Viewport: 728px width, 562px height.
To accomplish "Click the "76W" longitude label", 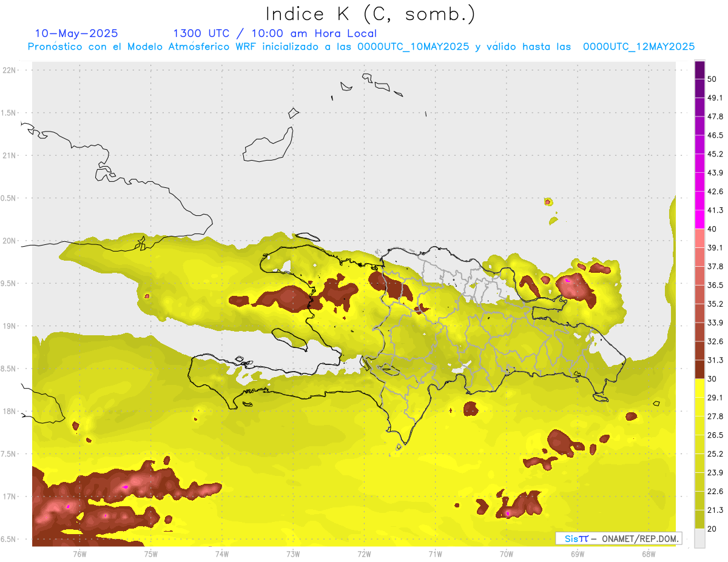I will point(79,554).
